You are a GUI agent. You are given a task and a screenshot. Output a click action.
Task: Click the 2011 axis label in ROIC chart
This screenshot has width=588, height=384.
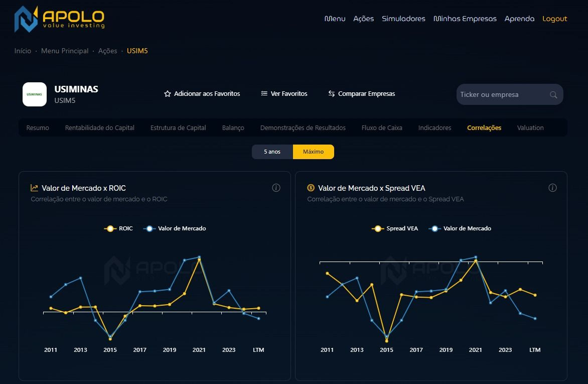pyautogui.click(x=51, y=350)
